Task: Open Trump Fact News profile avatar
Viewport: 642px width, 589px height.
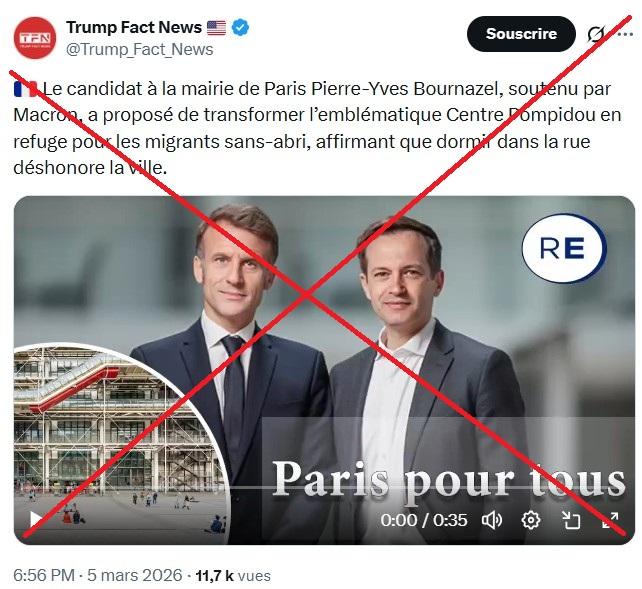Action: click(x=35, y=38)
